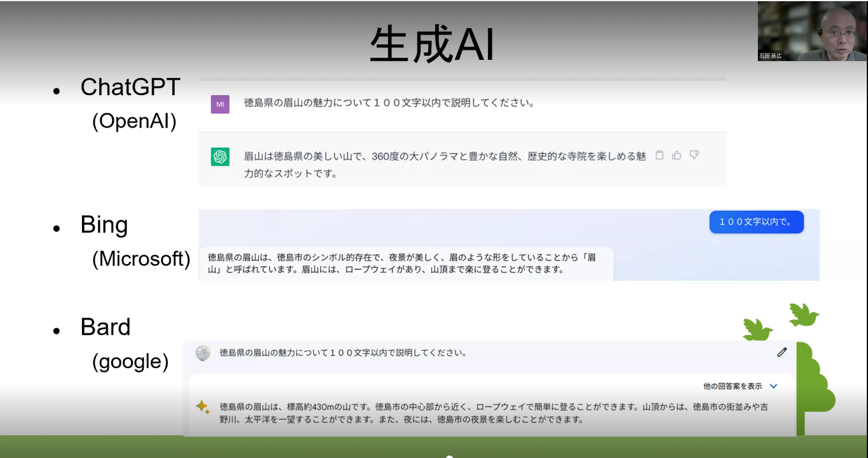The width and height of the screenshot is (868, 458).
Task: Expand the 他の回答案を表示 chevron
Action: [x=773, y=386]
